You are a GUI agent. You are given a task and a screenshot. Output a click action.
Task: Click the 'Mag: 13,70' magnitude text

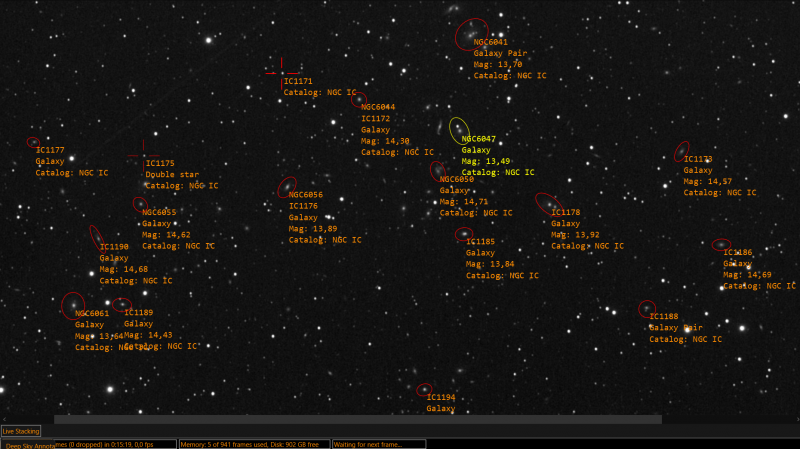click(x=498, y=64)
